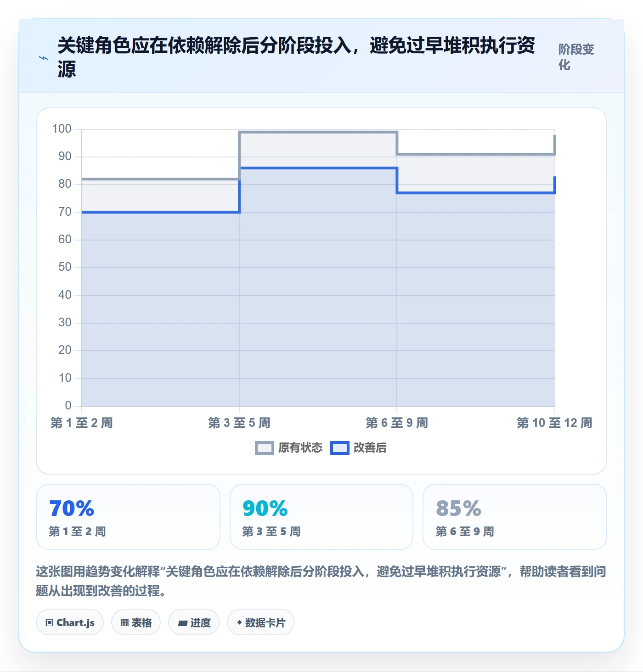
Task: Click the x-axis label 第 1 至 2 周
Action: [82, 423]
